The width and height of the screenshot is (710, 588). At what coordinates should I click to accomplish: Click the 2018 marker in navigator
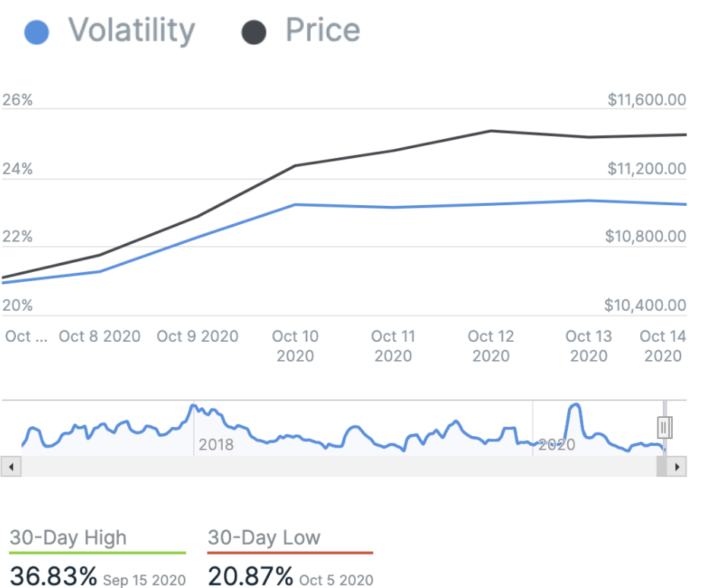click(x=216, y=444)
